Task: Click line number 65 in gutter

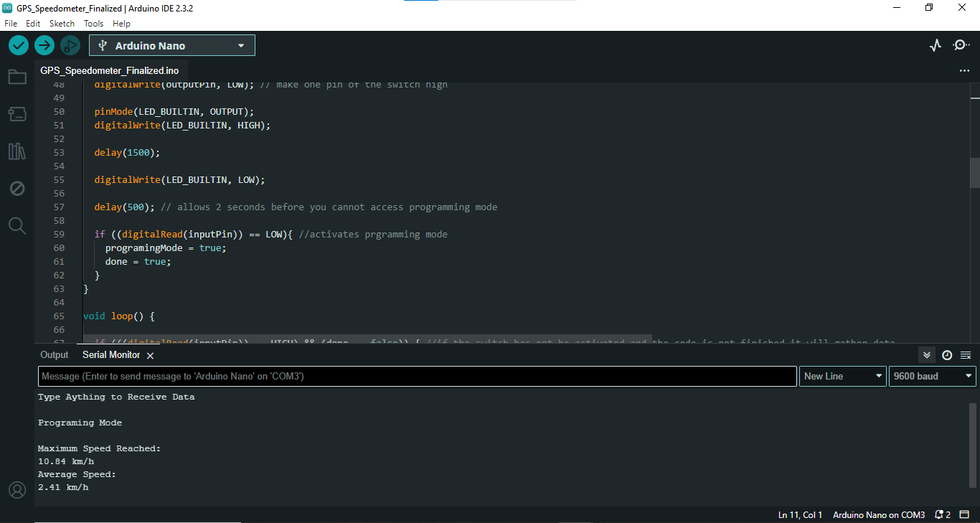Action: coord(59,316)
